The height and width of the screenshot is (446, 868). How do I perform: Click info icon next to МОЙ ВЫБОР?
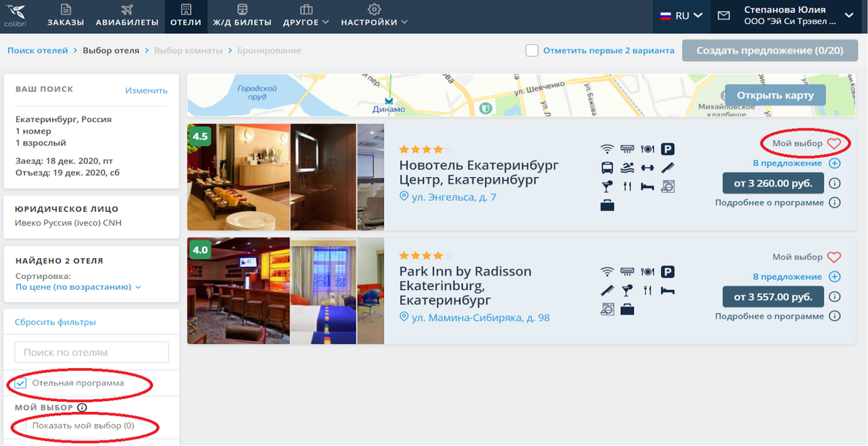pyautogui.click(x=82, y=408)
